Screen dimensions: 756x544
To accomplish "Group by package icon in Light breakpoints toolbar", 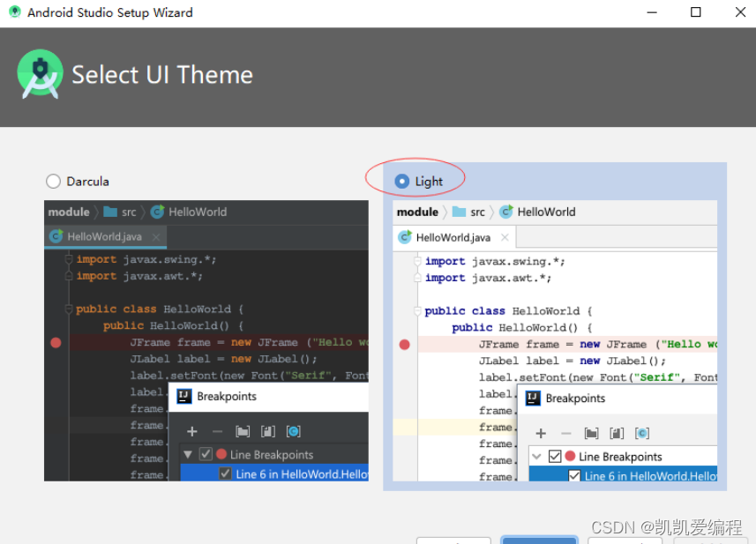I will coord(592,433).
